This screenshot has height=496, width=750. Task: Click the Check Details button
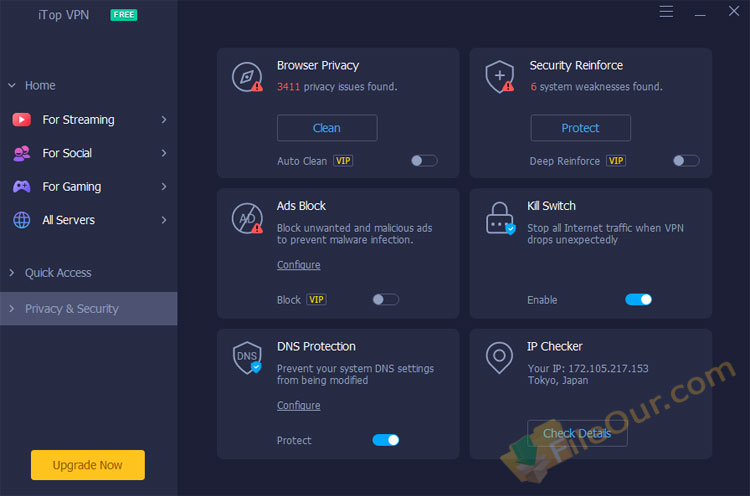(577, 433)
